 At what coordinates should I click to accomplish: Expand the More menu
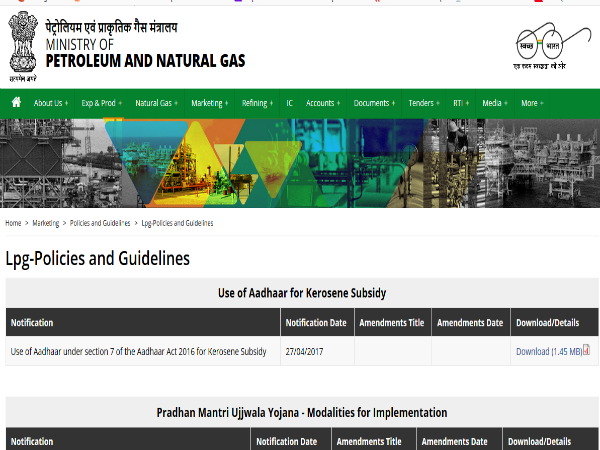tap(532, 103)
